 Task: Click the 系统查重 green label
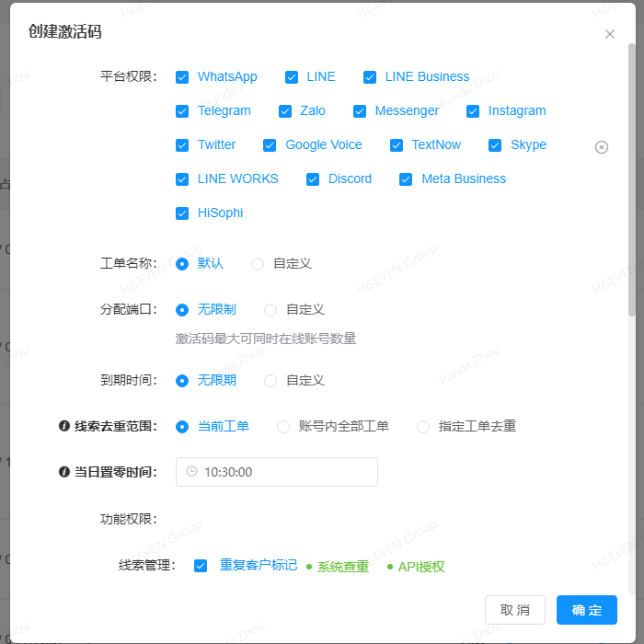pyautogui.click(x=343, y=567)
